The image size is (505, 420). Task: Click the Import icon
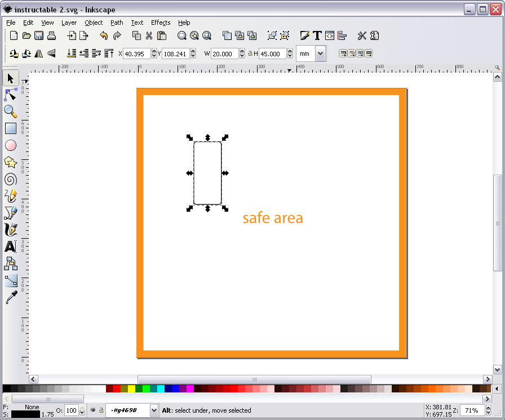click(x=72, y=35)
